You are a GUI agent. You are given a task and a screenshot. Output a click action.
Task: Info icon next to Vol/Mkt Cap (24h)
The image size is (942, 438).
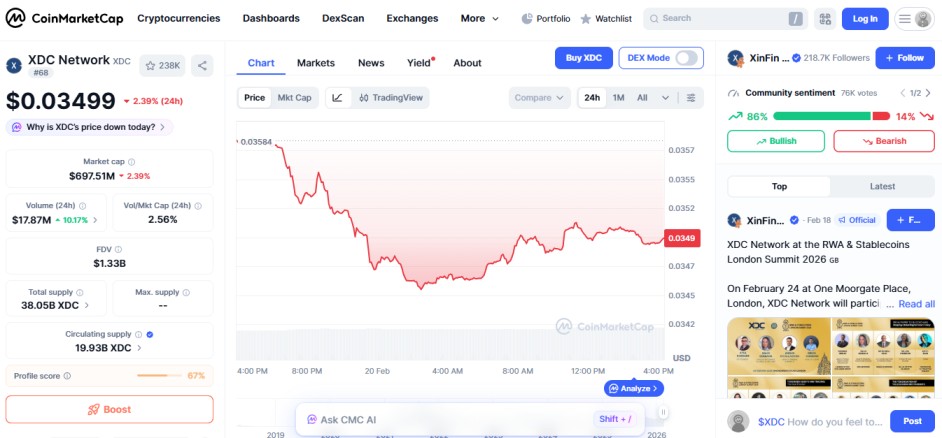click(198, 205)
